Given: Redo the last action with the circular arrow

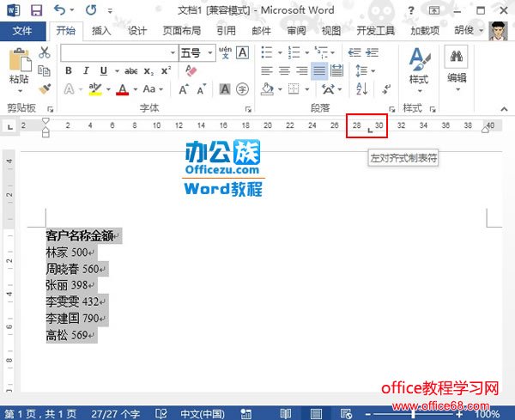Looking at the screenshot, I should [91, 10].
